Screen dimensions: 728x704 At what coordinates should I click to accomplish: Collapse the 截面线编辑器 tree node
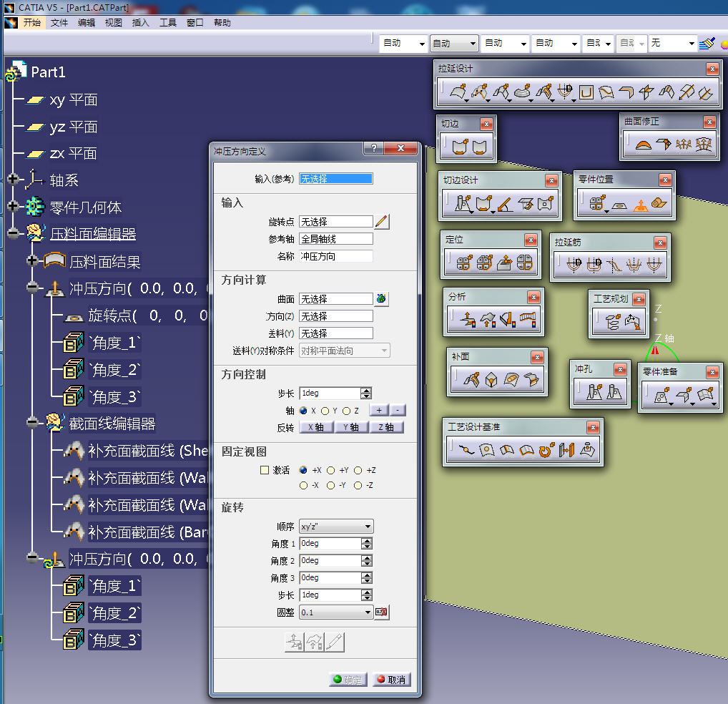tap(32, 422)
